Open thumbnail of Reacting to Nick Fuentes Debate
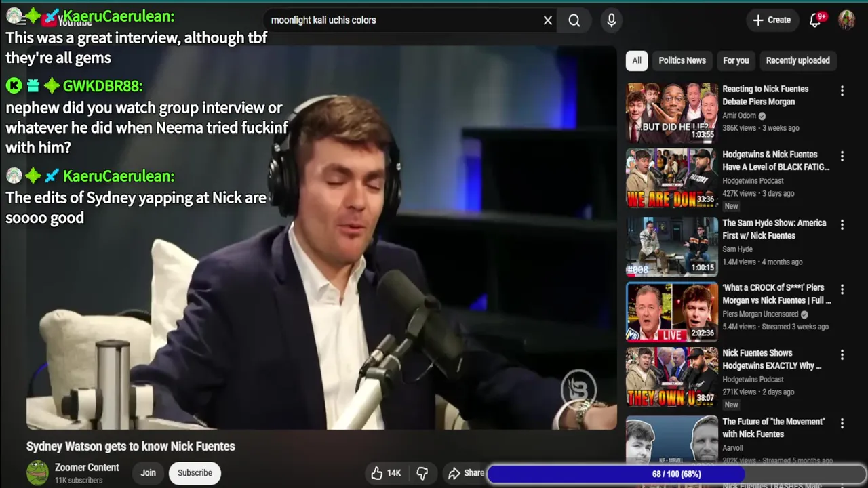Screen dimensions: 868x488 (672, 113)
